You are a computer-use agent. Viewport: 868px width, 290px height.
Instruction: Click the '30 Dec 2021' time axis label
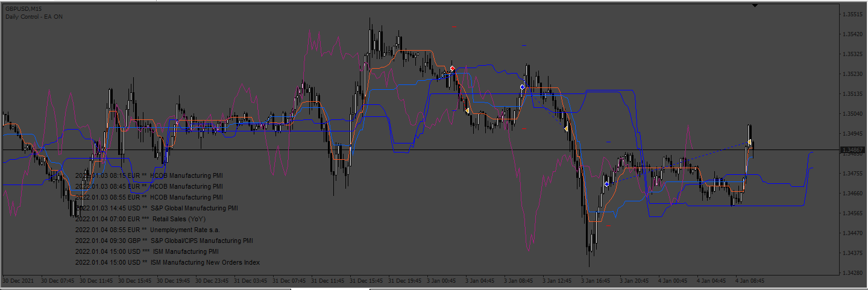click(17, 280)
